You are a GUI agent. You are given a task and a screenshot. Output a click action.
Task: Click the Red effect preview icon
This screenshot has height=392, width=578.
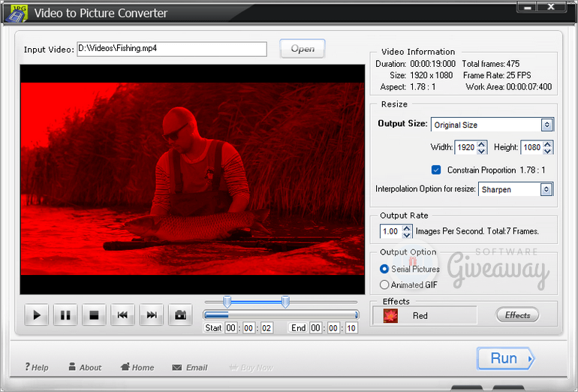tap(390, 315)
